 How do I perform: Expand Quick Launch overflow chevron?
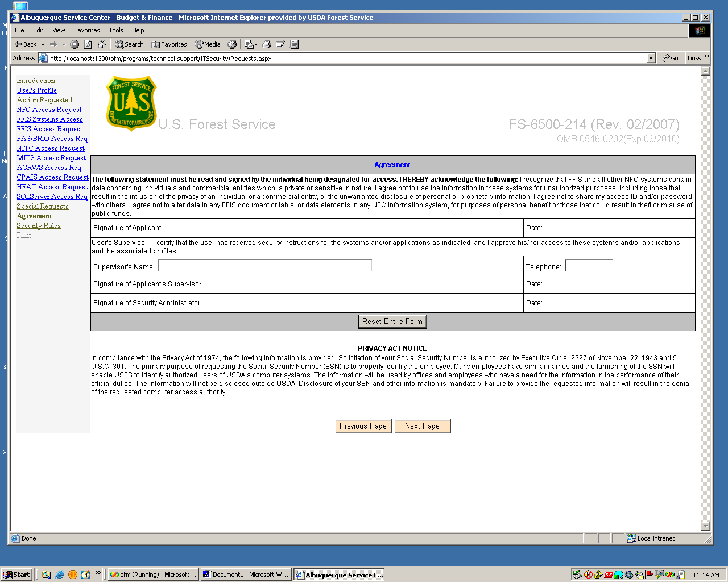[98, 573]
